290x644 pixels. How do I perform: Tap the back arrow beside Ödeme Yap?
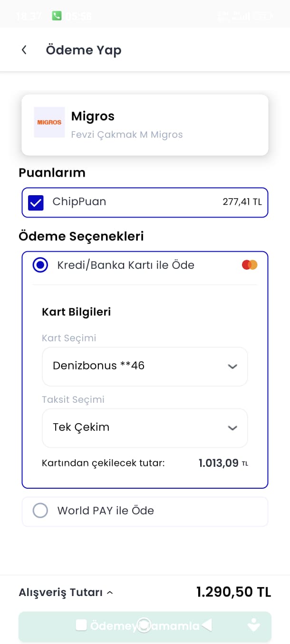click(24, 50)
